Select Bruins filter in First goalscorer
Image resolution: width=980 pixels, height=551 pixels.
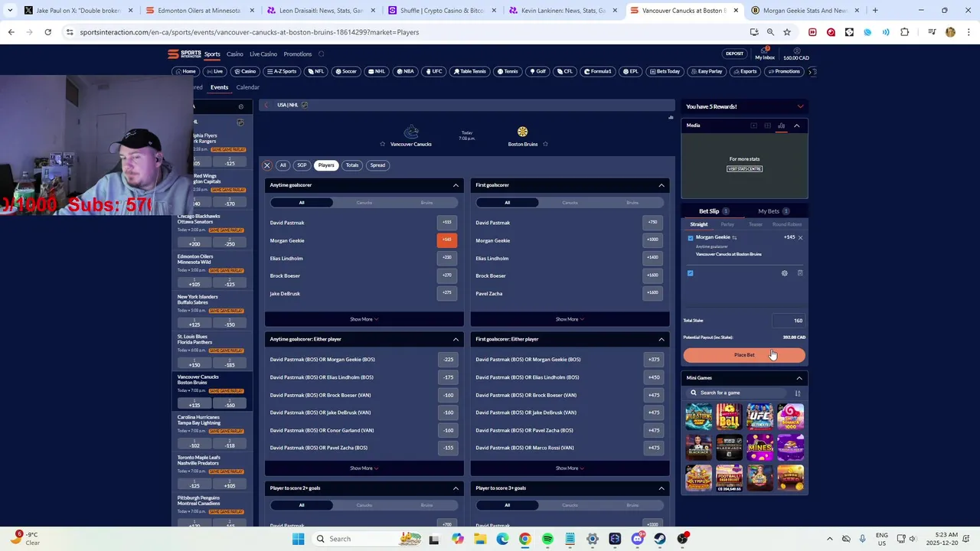pos(632,203)
